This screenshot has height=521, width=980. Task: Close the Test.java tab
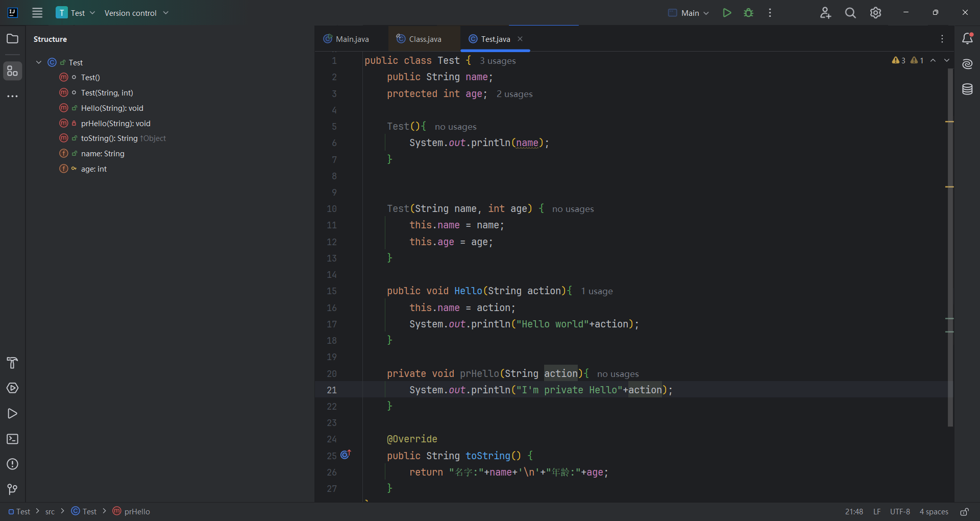pyautogui.click(x=520, y=39)
